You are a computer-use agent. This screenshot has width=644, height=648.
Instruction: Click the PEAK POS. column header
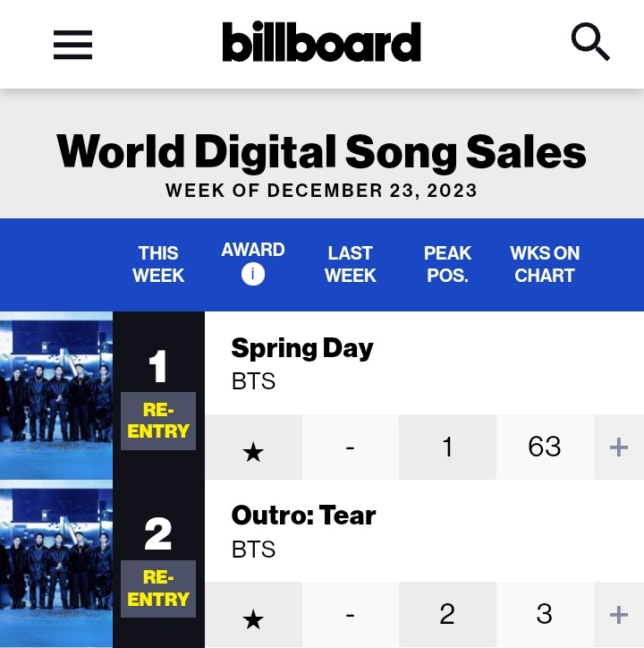click(x=447, y=264)
